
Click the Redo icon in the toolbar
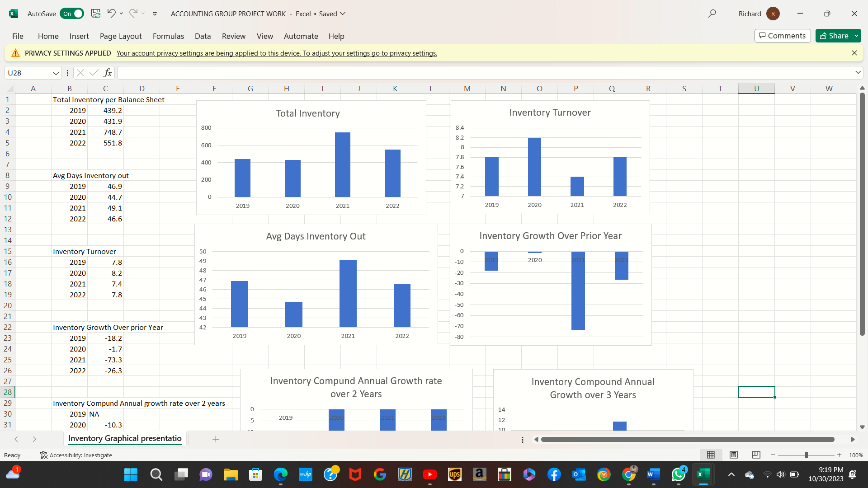pyautogui.click(x=133, y=13)
